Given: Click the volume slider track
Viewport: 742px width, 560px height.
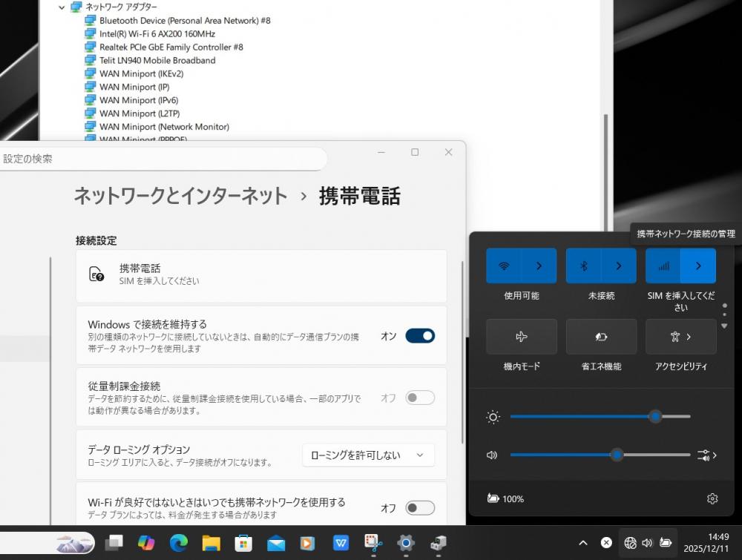Looking at the screenshot, I should pyautogui.click(x=564, y=455).
